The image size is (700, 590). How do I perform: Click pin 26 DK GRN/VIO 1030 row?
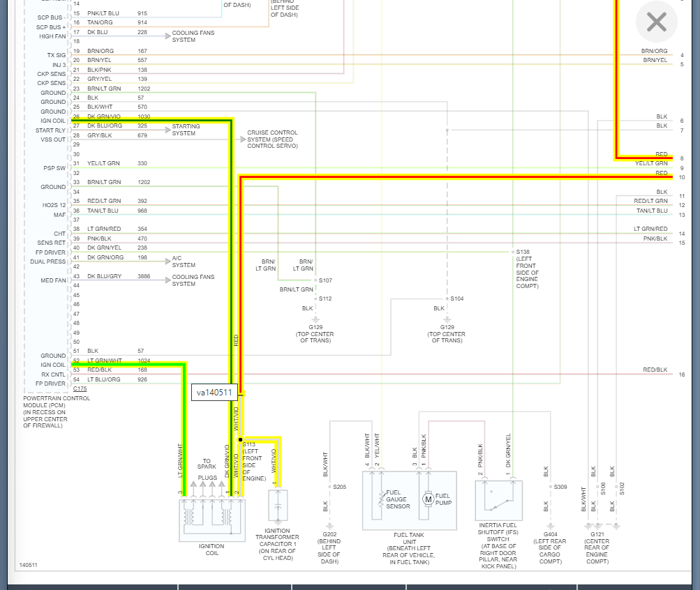coord(112,116)
